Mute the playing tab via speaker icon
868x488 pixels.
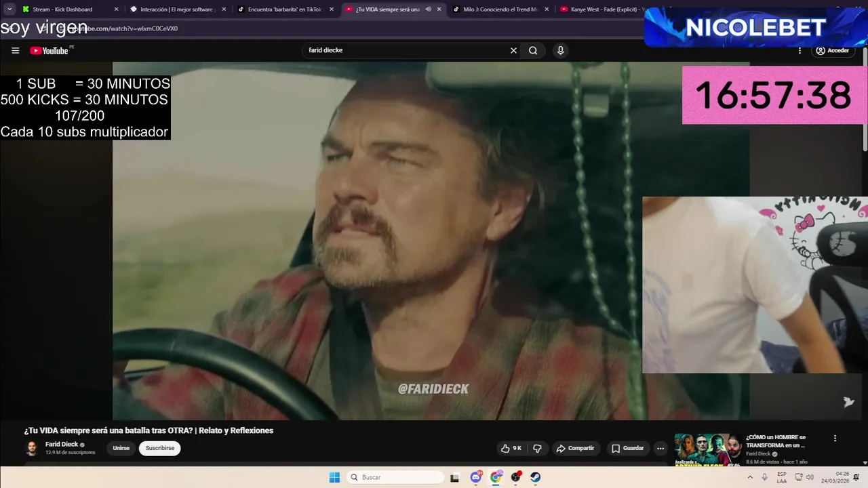(428, 9)
